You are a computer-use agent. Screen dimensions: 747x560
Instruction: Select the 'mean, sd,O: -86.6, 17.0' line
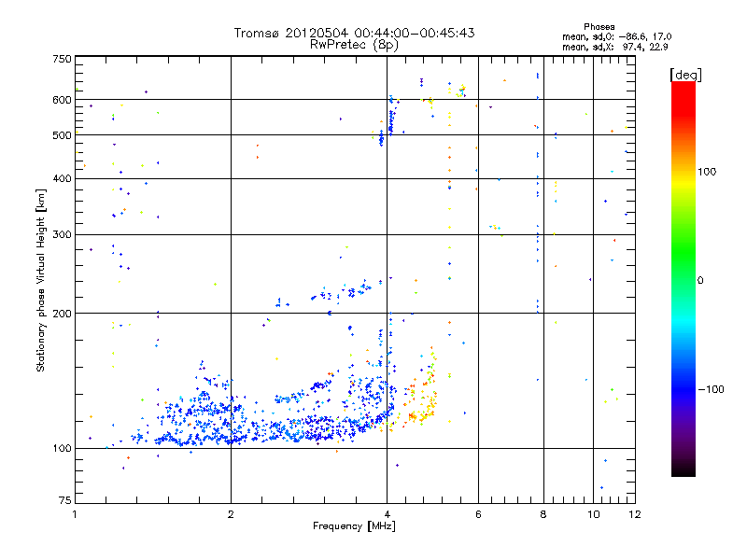click(x=617, y=36)
